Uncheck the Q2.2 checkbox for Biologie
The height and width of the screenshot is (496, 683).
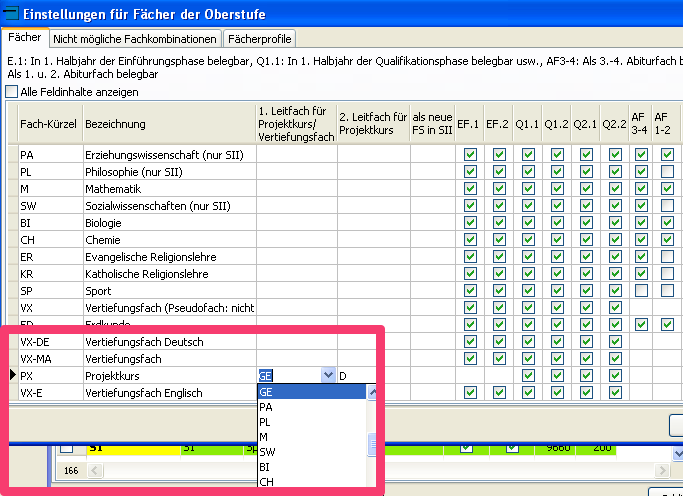click(615, 223)
